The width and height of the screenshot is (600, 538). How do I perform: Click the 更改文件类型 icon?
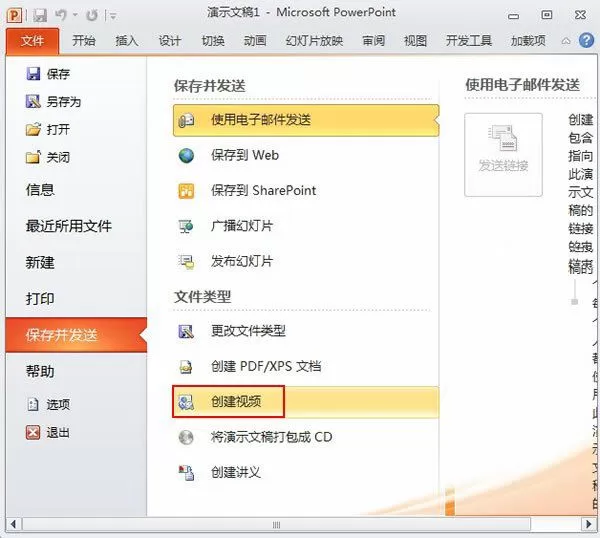click(x=186, y=331)
